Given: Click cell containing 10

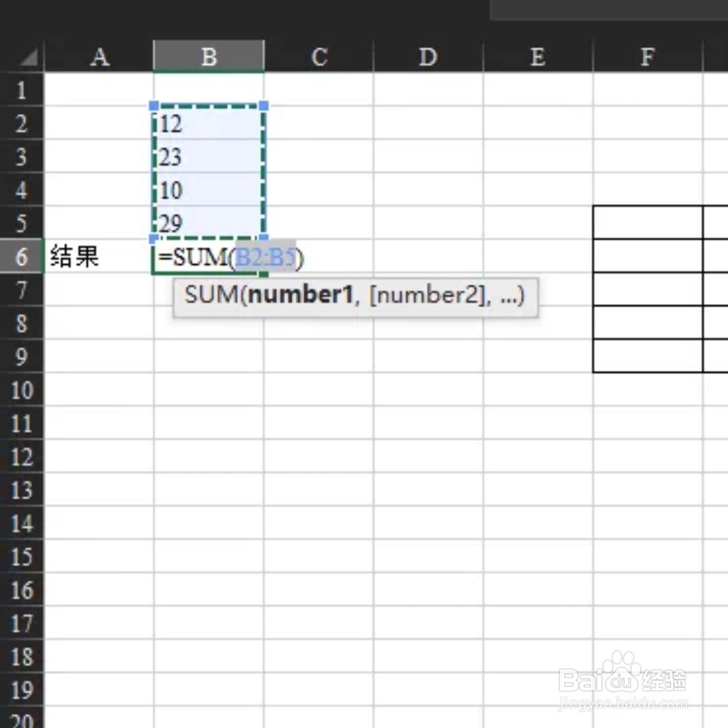Looking at the screenshot, I should pyautogui.click(x=208, y=190).
